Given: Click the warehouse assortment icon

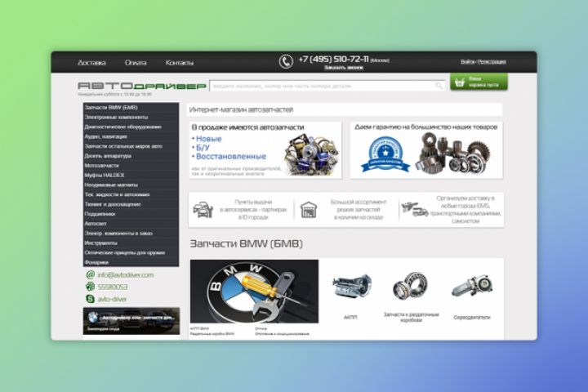Looking at the screenshot, I should (x=309, y=210).
